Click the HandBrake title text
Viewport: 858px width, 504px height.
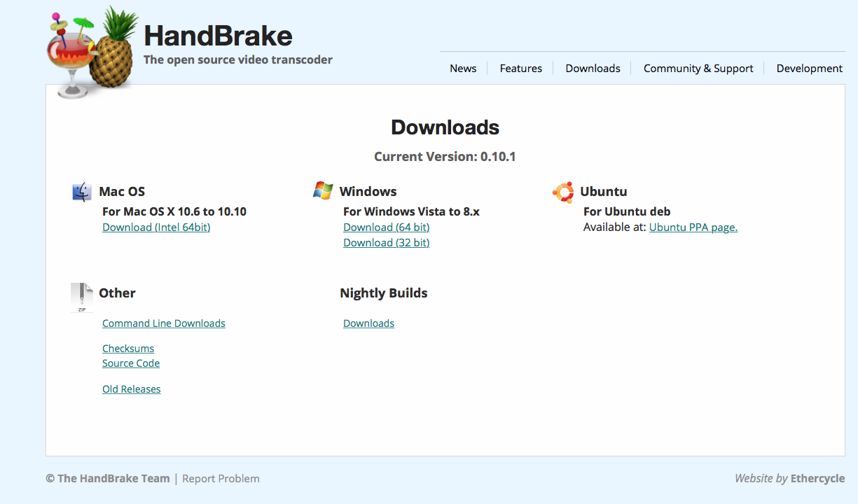pos(218,36)
